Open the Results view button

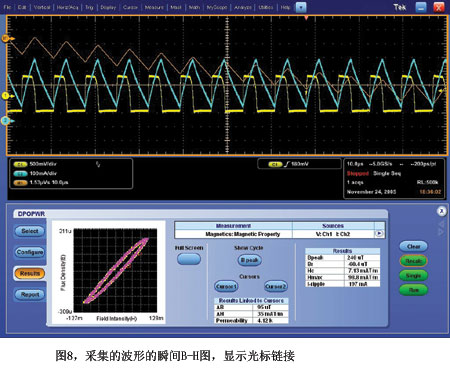(x=30, y=273)
